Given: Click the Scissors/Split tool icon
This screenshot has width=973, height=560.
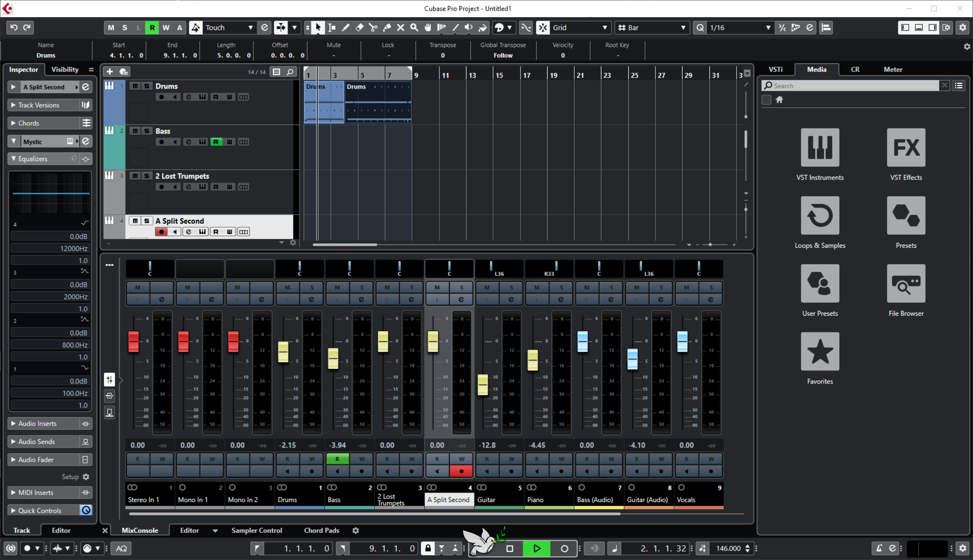Looking at the screenshot, I should (x=373, y=27).
